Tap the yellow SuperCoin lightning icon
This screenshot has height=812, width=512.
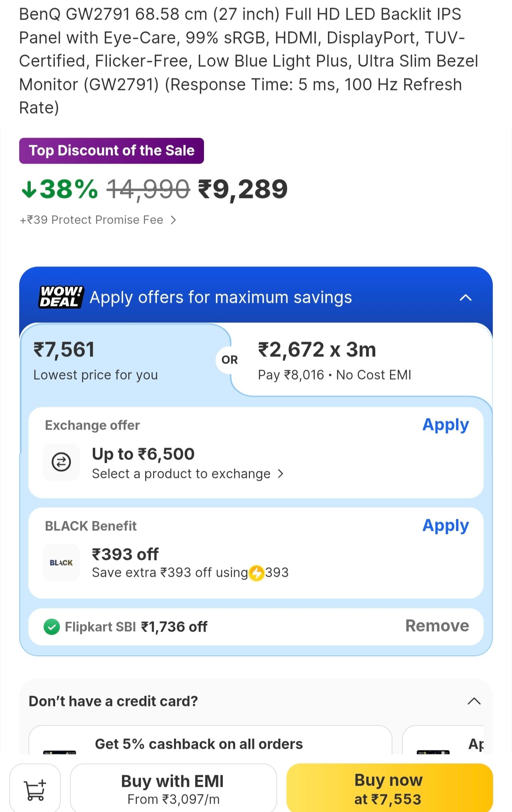[x=256, y=573]
